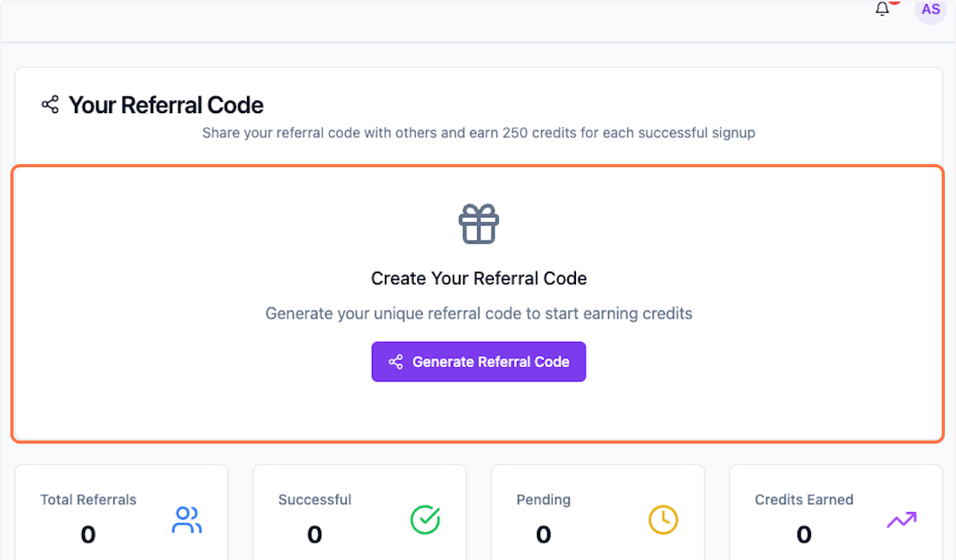Click the Total Referrals stat card

click(x=121, y=514)
